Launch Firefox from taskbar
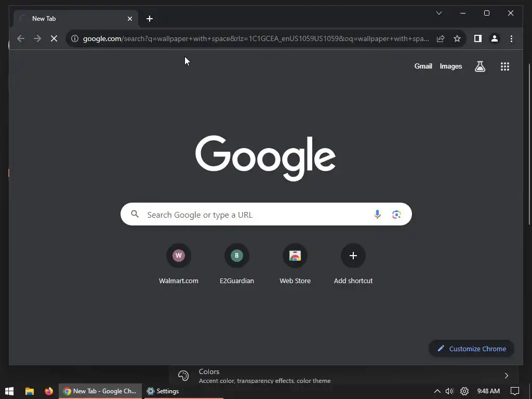This screenshot has width=532, height=399. pyautogui.click(x=49, y=391)
